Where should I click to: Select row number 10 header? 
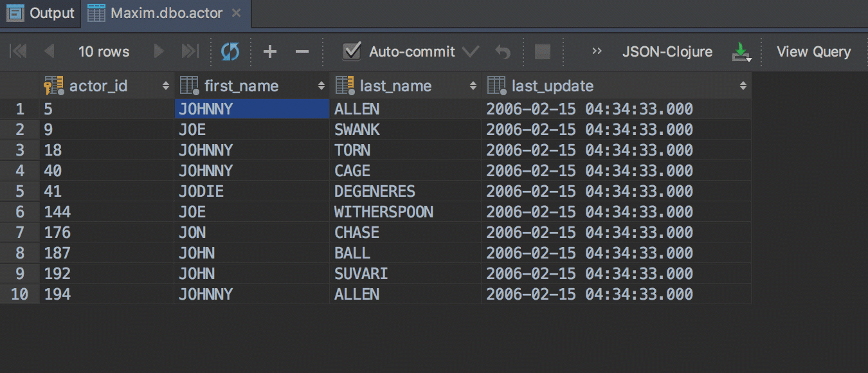click(20, 294)
